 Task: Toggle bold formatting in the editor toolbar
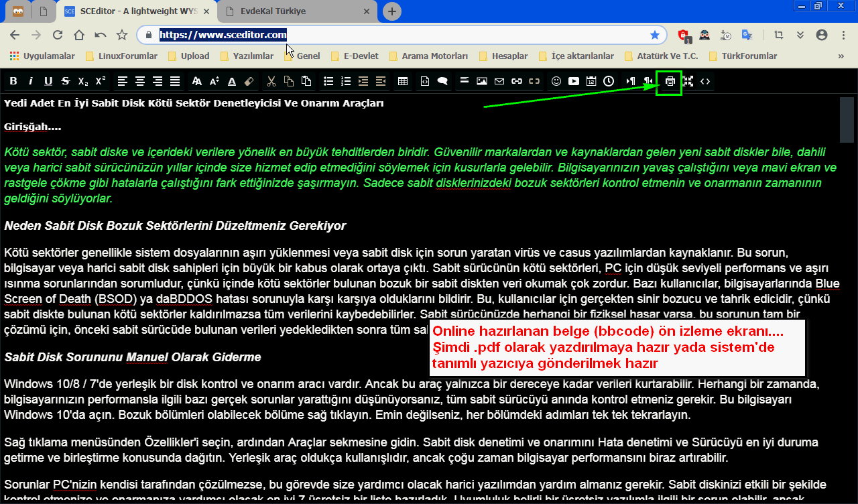(x=13, y=81)
